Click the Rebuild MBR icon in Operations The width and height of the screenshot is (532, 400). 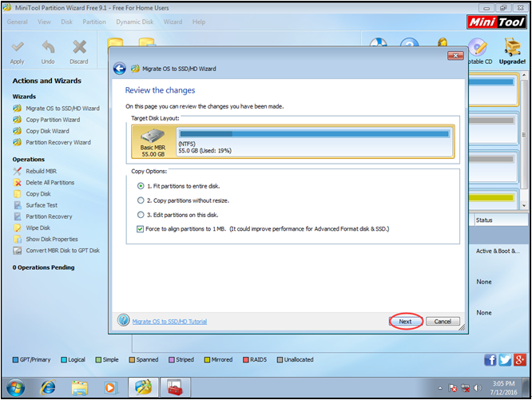pyautogui.click(x=18, y=171)
